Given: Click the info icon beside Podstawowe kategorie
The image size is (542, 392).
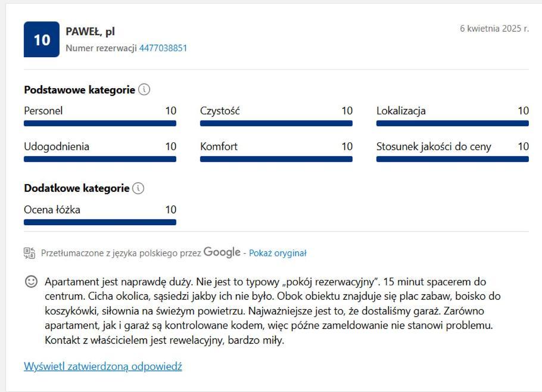Looking at the screenshot, I should [144, 89].
